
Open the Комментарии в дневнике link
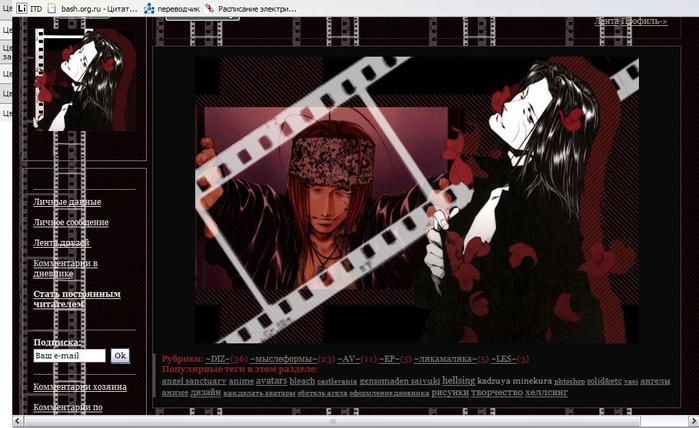66,268
